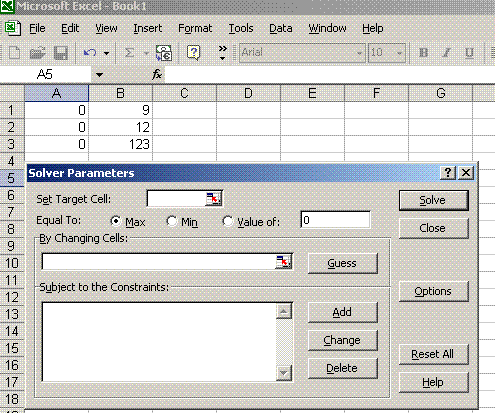Screen dimensions: 495x413
Task: Click range selector icon in By Changing Cells
Action: 283,262
